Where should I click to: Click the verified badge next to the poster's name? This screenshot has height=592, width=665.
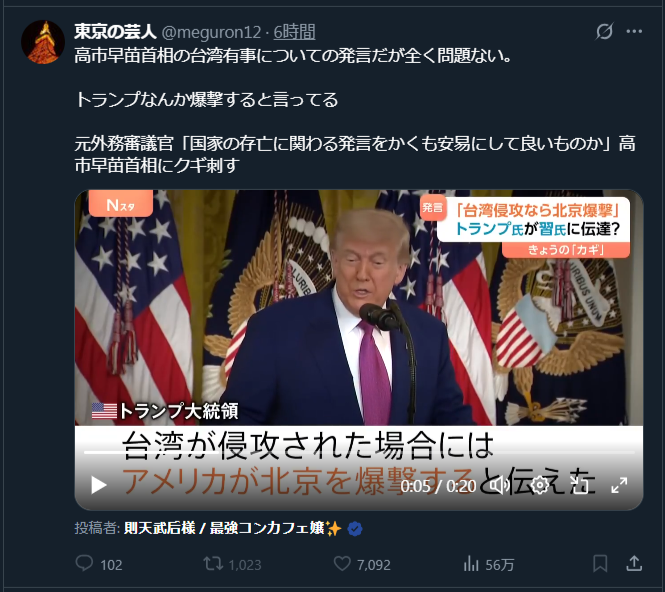pyautogui.click(x=355, y=529)
